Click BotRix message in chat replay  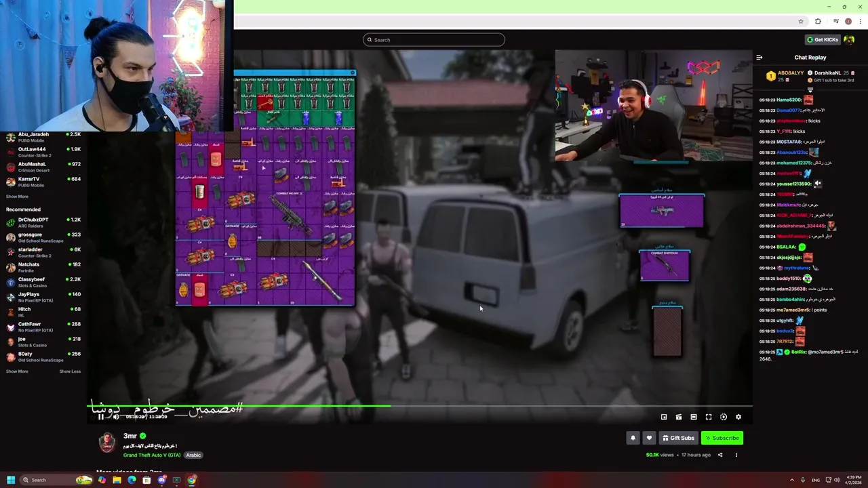[810, 355]
